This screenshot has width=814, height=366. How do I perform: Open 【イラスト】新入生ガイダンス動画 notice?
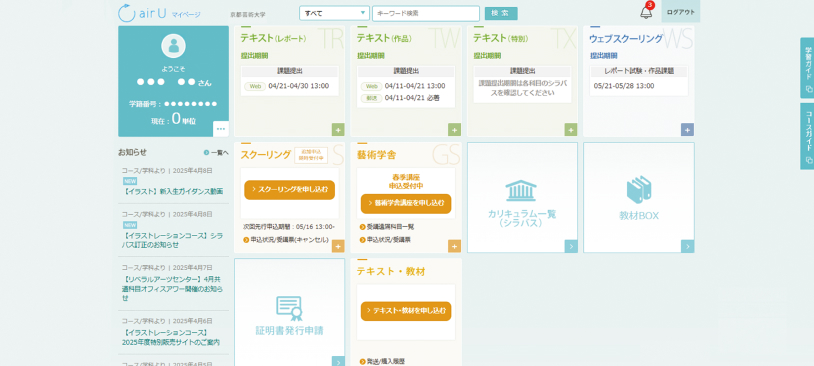click(x=173, y=191)
